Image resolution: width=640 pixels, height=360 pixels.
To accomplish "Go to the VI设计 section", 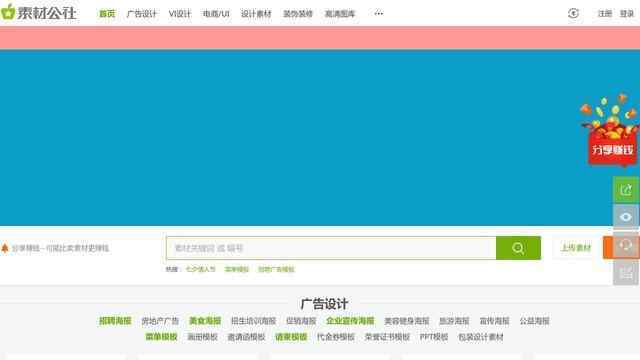I will coord(180,14).
